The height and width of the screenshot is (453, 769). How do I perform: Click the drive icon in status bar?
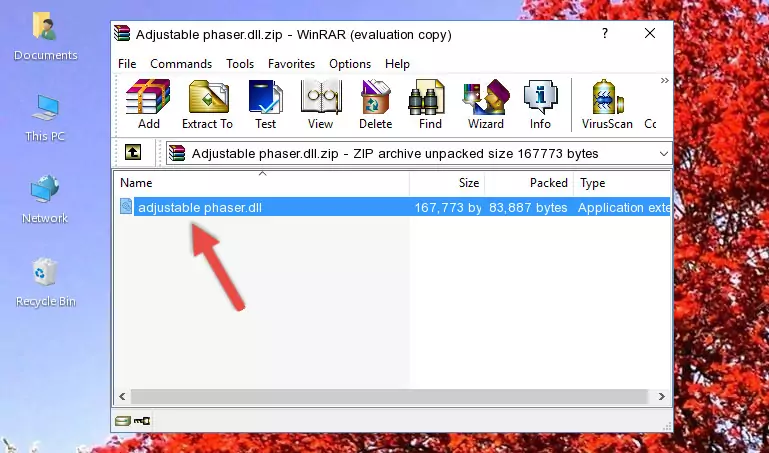[123, 421]
